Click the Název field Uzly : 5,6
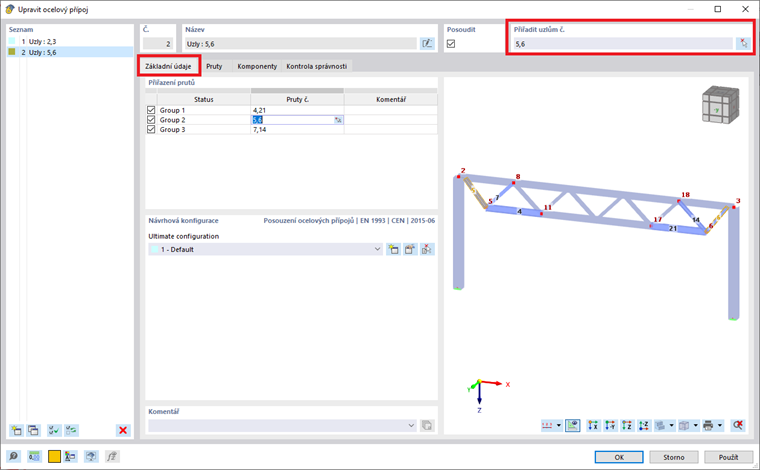The image size is (760, 470). pos(301,44)
